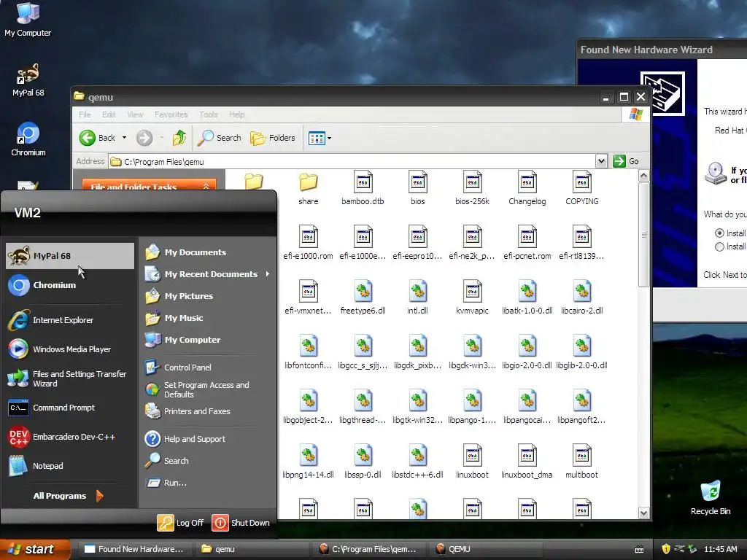Expand All Programs list

(68, 496)
